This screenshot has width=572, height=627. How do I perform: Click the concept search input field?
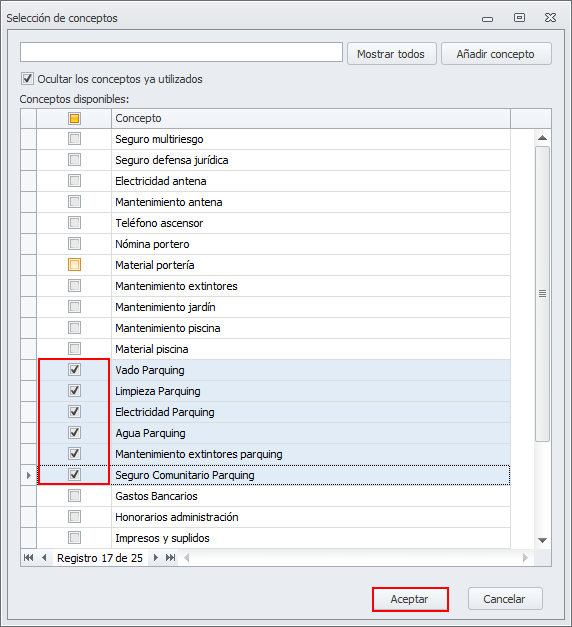point(181,52)
